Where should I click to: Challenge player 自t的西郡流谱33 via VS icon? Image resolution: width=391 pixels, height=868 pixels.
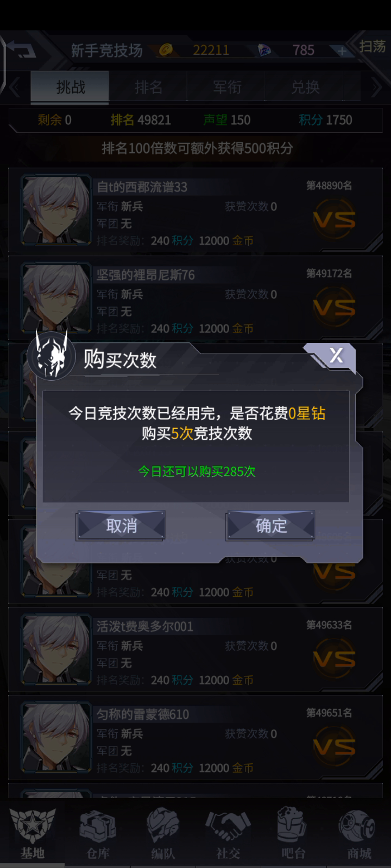tap(334, 219)
